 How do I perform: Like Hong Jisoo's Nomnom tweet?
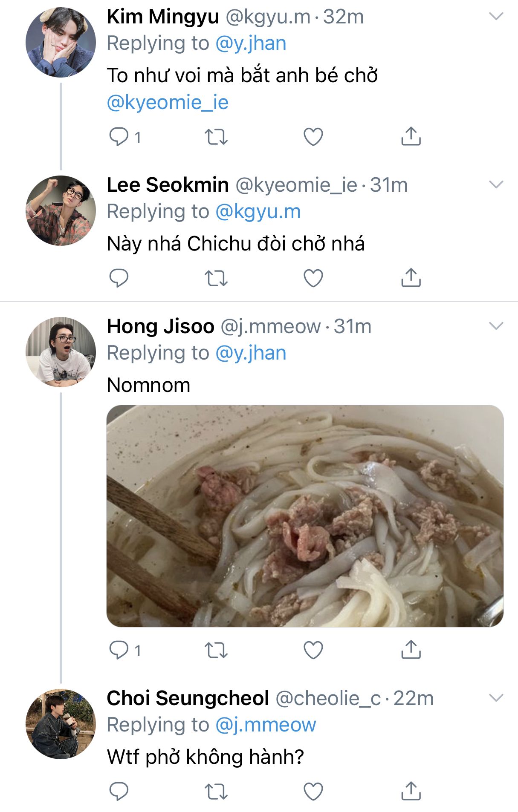click(313, 650)
